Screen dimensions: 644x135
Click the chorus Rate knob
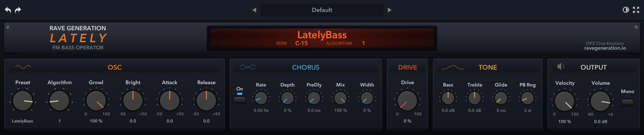point(261,98)
